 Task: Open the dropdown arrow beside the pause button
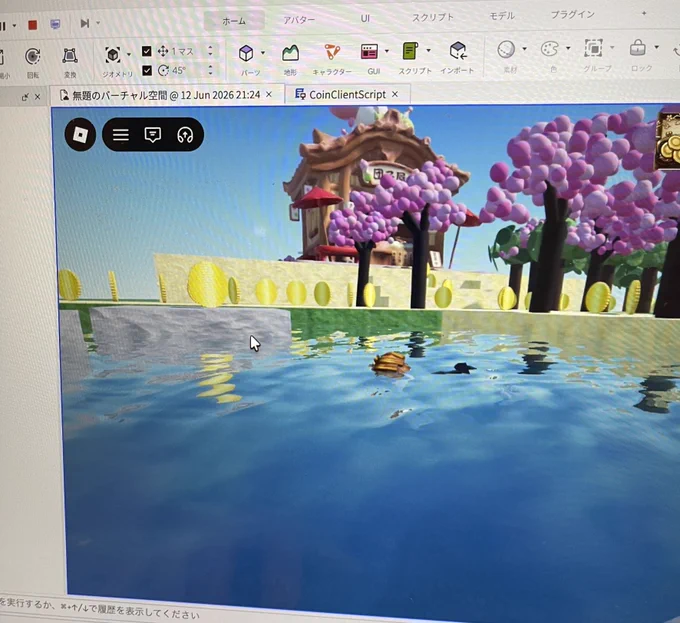(x=14, y=26)
